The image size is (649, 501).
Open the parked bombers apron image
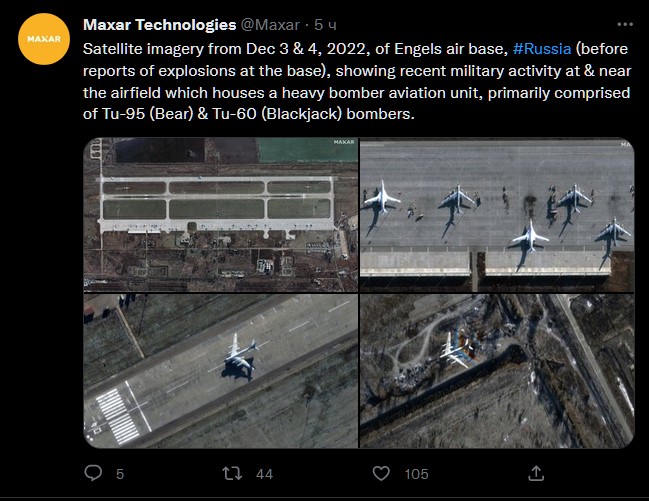click(x=497, y=215)
